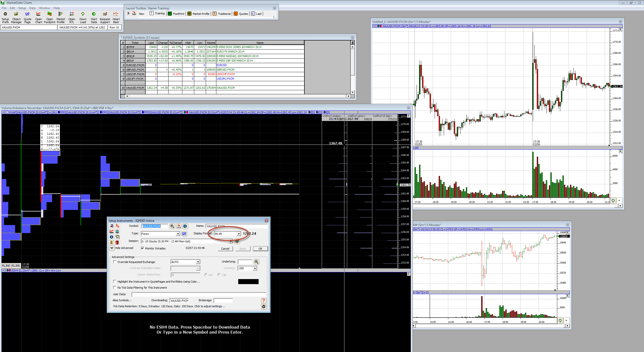Click the Open Footprint toolbar icon

[x=50, y=14]
